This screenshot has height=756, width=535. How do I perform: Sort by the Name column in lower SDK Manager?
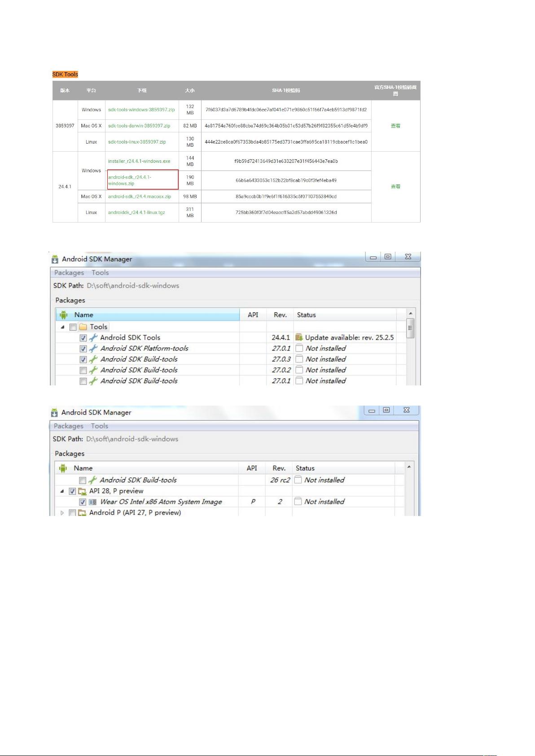[147, 468]
